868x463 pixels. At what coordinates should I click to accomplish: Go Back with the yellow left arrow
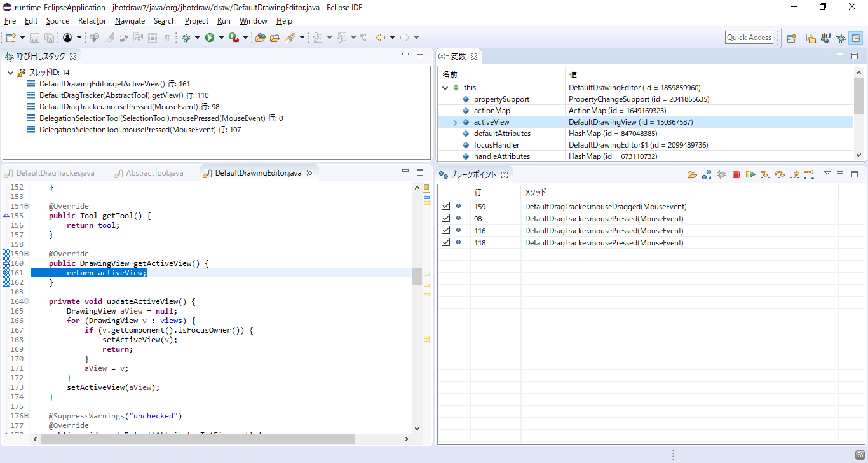pos(381,38)
